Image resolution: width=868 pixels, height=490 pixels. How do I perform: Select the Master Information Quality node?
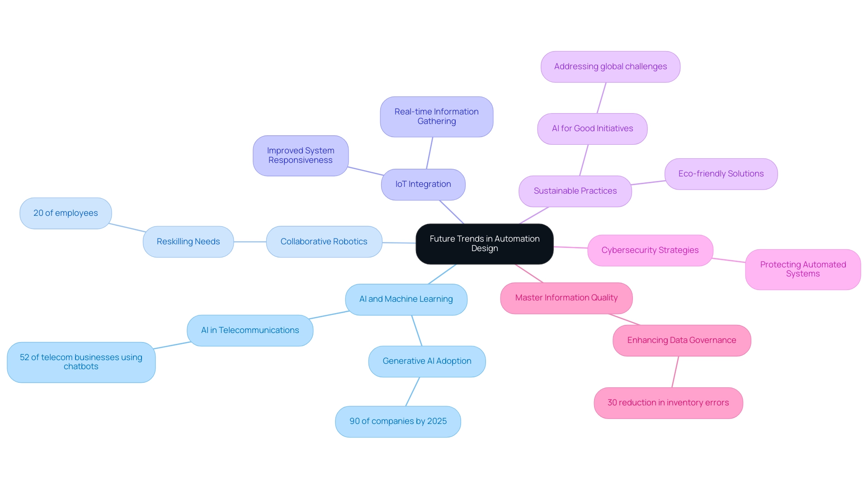coord(566,297)
